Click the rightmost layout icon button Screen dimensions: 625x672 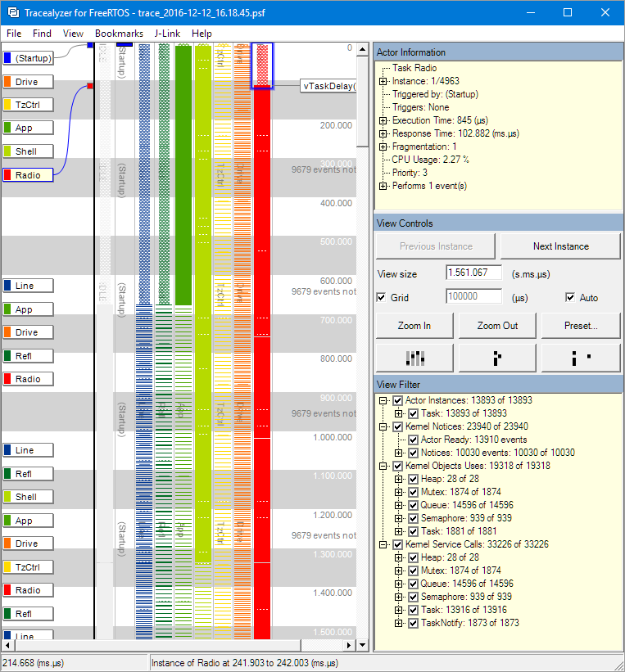point(581,358)
